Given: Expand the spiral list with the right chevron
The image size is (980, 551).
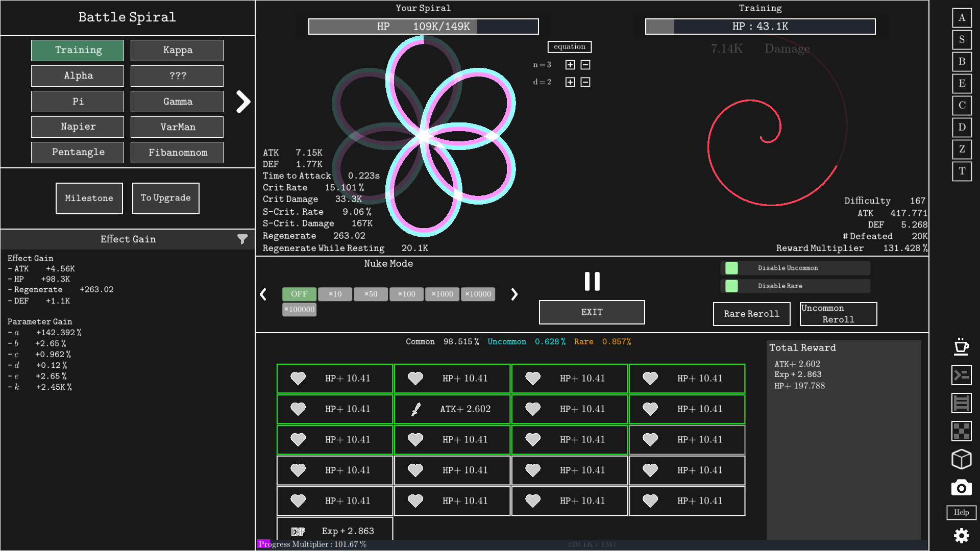Looking at the screenshot, I should [243, 102].
